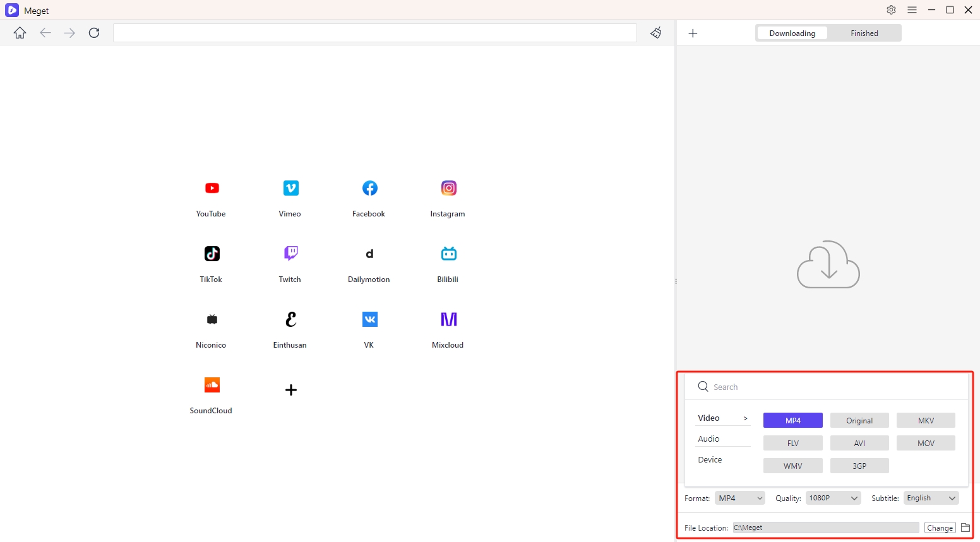Select the Video format category
The height and width of the screenshot is (542, 980).
724,418
